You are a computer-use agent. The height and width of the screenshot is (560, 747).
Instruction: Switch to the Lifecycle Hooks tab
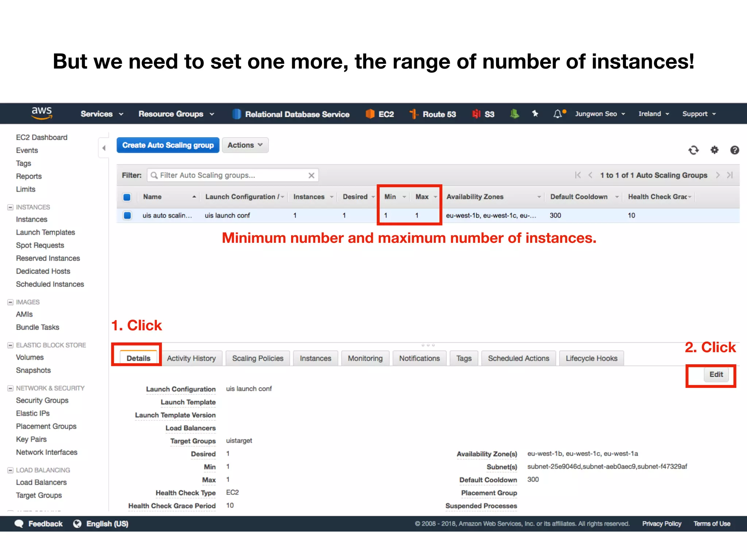[x=591, y=358]
